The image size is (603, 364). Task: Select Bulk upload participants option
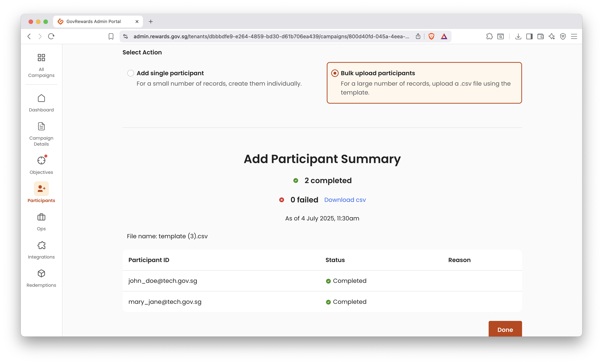335,73
